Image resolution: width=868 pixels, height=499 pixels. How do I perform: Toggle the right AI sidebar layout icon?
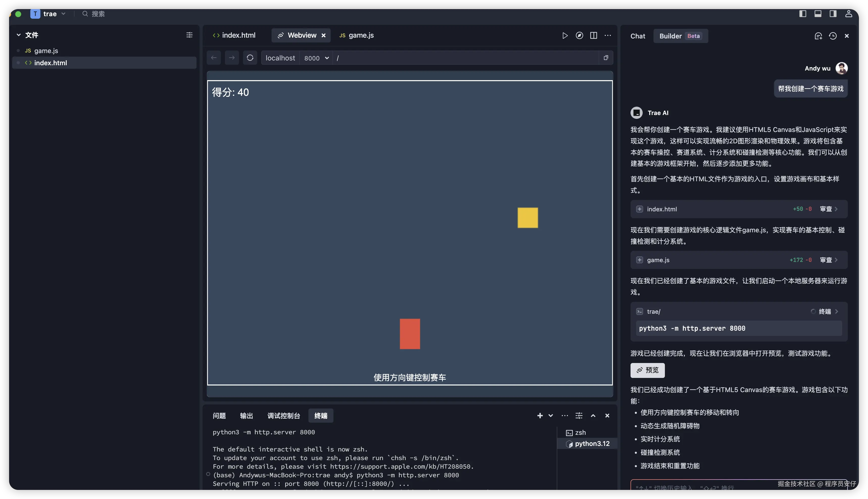click(x=833, y=14)
